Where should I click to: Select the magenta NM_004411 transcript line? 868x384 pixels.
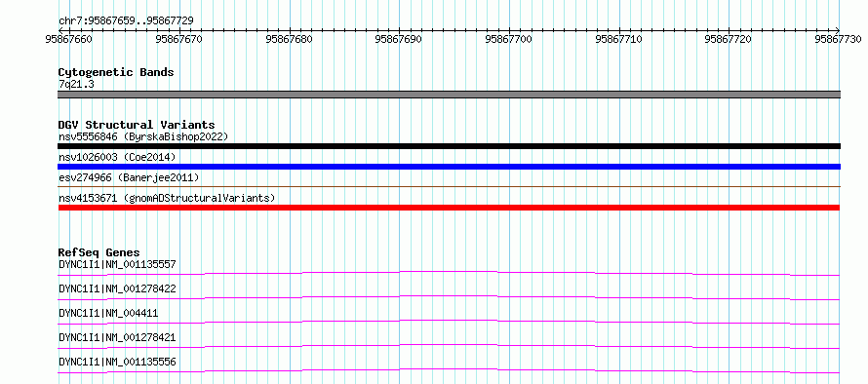(449, 322)
